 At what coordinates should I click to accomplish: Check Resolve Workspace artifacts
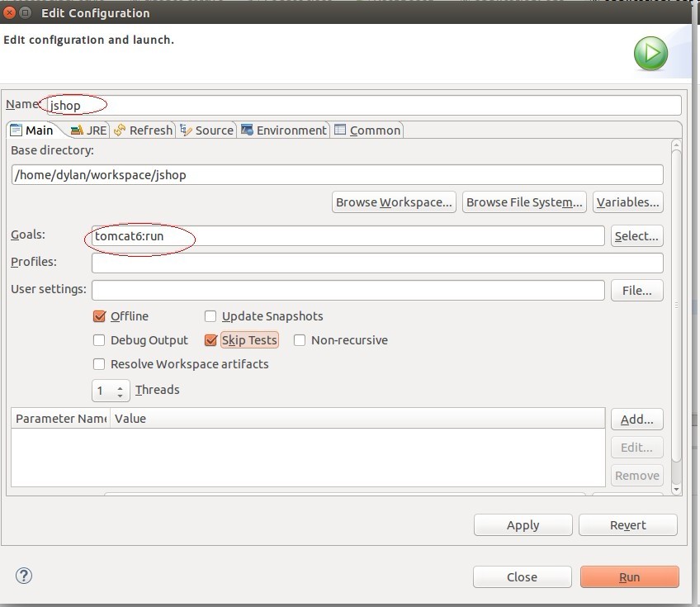click(99, 364)
